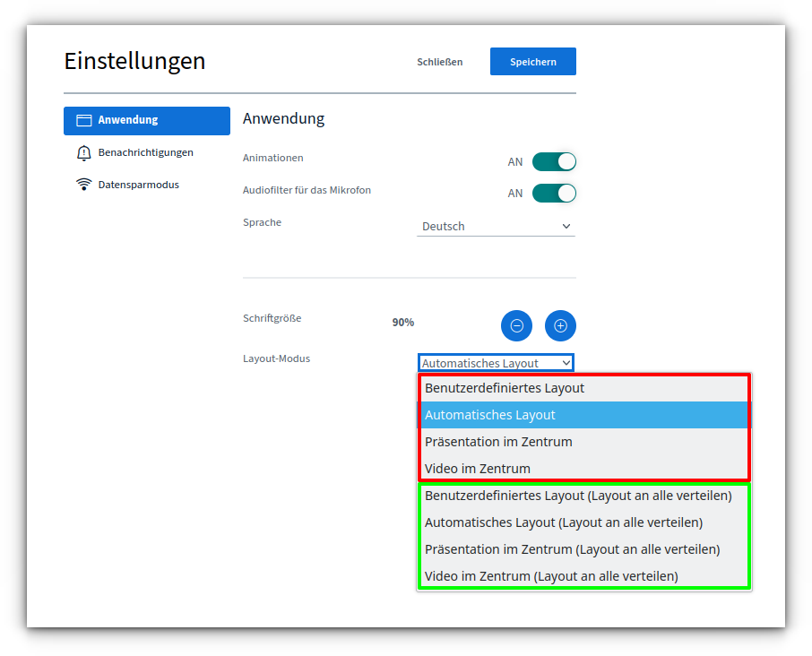Viewport: 812px width, 656px height.
Task: Toggle the Animationen switch off
Action: [554, 162]
